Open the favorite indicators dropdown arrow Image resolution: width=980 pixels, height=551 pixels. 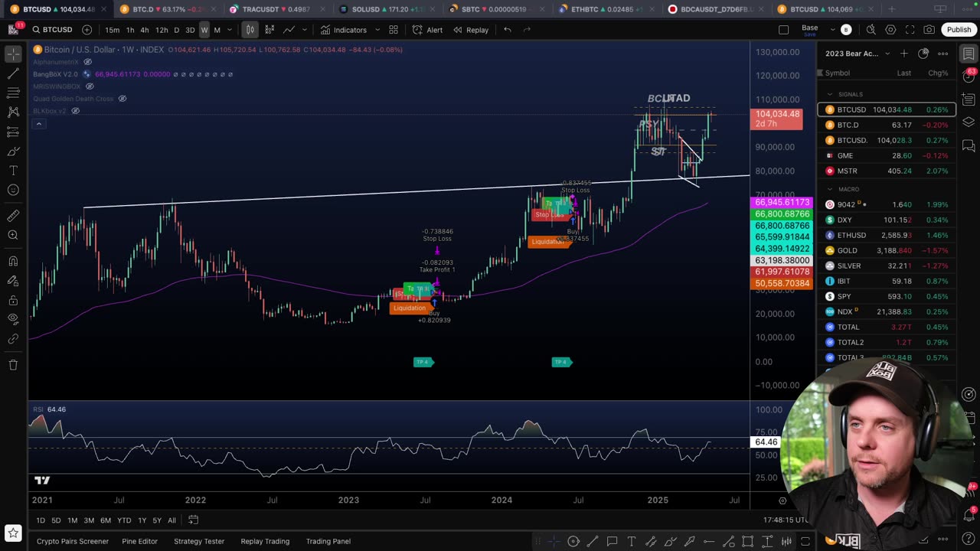(377, 30)
